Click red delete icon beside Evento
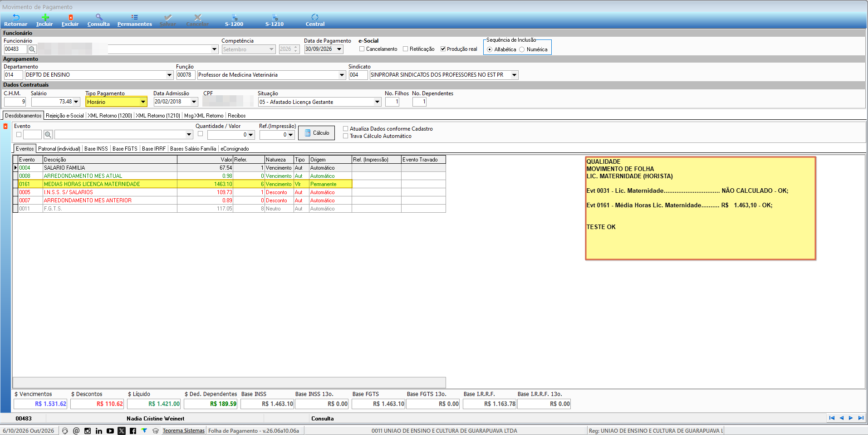This screenshot has width=868, height=435. [5, 126]
